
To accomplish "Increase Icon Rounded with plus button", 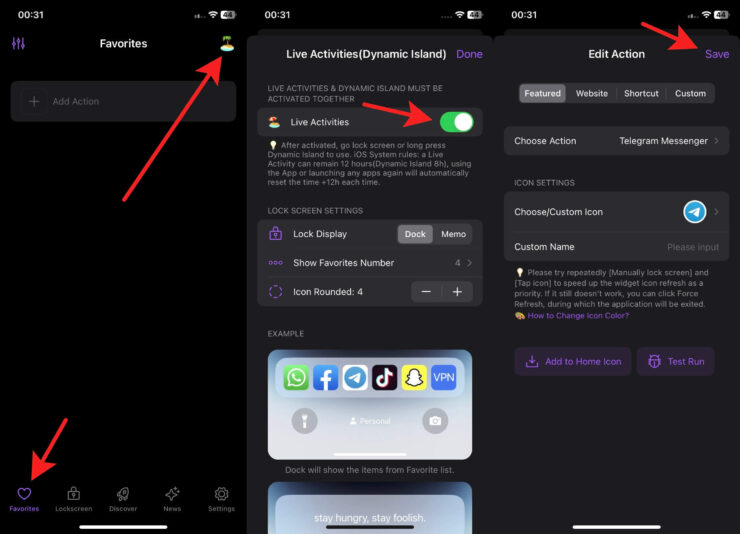I will 457,292.
